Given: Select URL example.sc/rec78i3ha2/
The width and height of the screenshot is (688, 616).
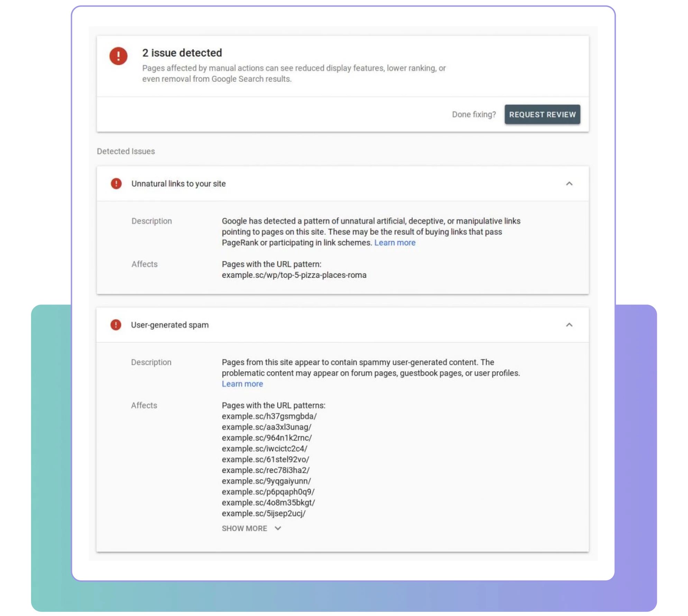Looking at the screenshot, I should tap(266, 470).
